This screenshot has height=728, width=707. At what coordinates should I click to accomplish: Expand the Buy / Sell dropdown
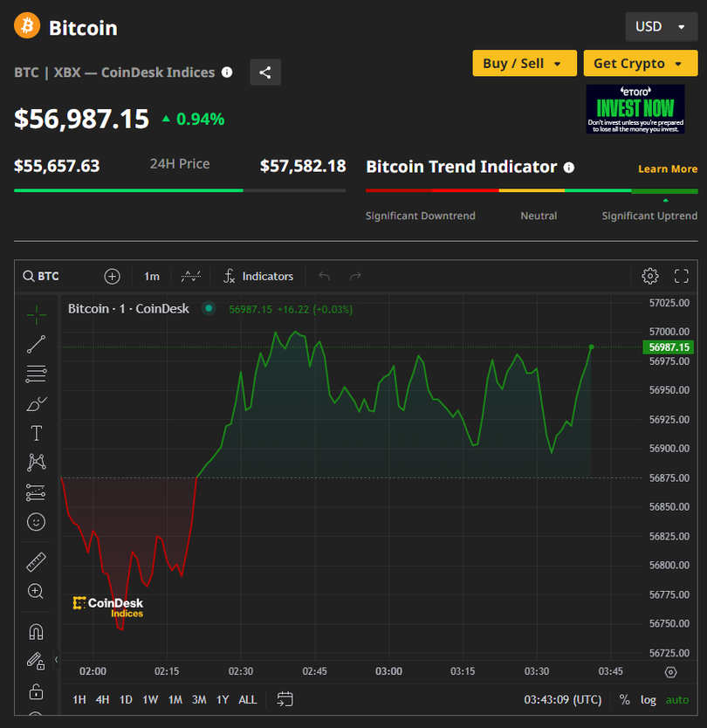pyautogui.click(x=525, y=63)
